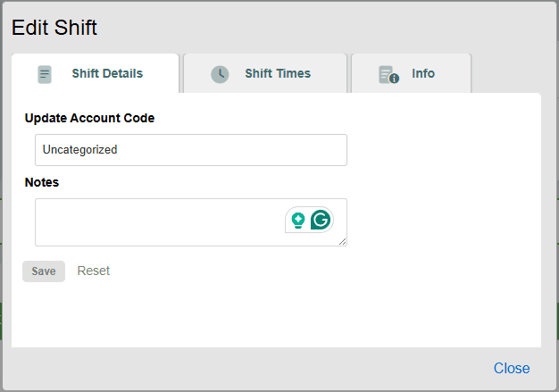The image size is (559, 392).
Task: Click the Notes field label
Action: pyautogui.click(x=42, y=182)
